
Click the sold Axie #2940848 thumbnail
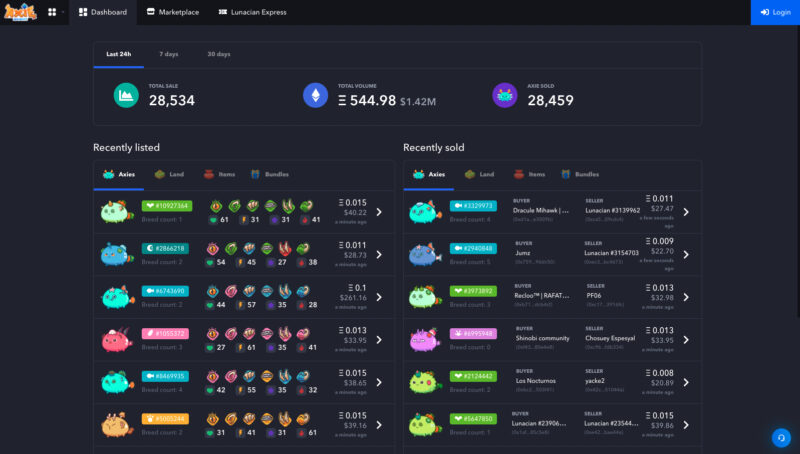pyautogui.click(x=424, y=254)
